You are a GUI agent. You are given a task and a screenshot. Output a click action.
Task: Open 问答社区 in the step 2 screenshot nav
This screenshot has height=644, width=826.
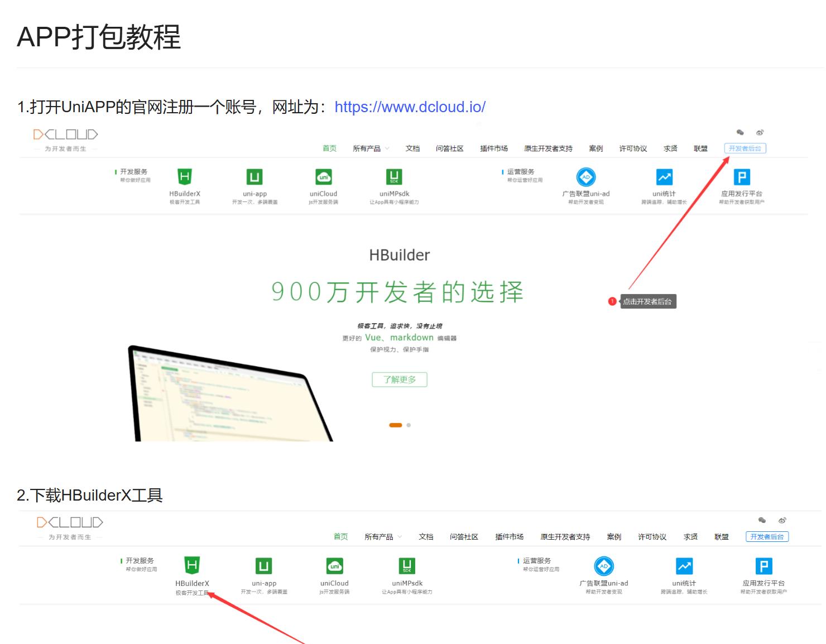point(464,537)
